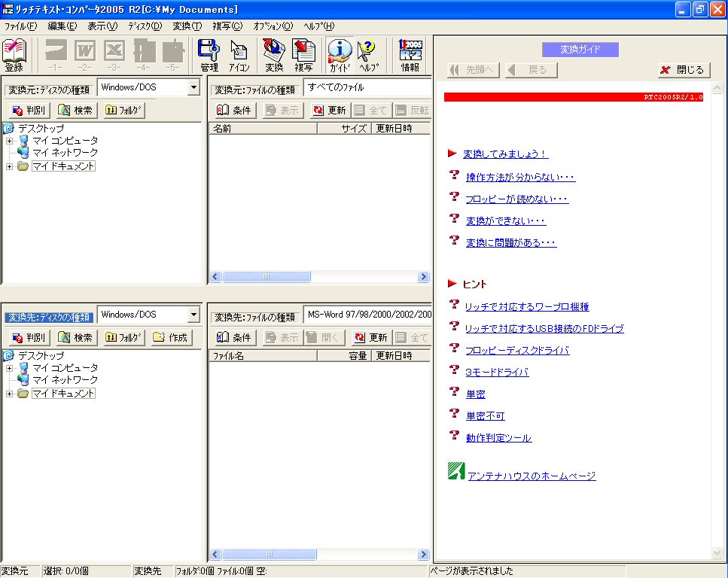The width and height of the screenshot is (728, 578).
Task: Sort destination list by 更新日時 column header
Action: click(401, 356)
